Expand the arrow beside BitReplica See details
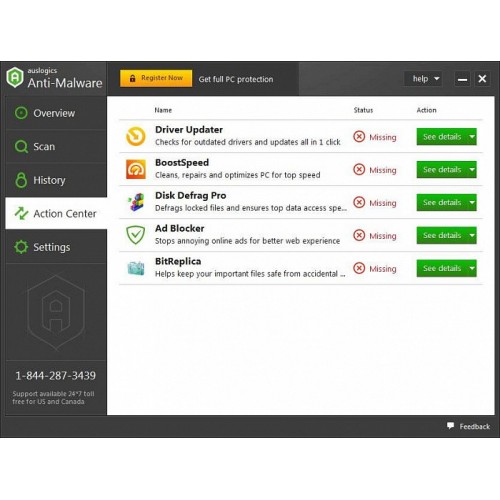Screen dimensions: 500x500 point(472,268)
